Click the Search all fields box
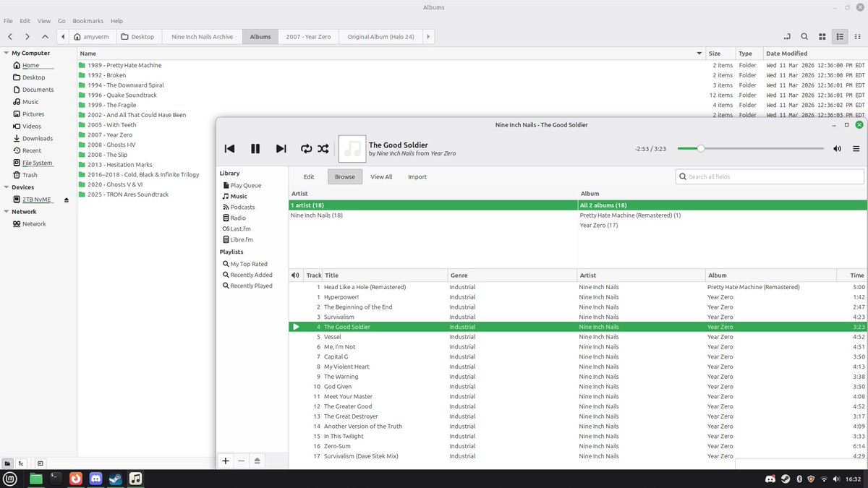Image resolution: width=868 pixels, height=488 pixels. (770, 176)
